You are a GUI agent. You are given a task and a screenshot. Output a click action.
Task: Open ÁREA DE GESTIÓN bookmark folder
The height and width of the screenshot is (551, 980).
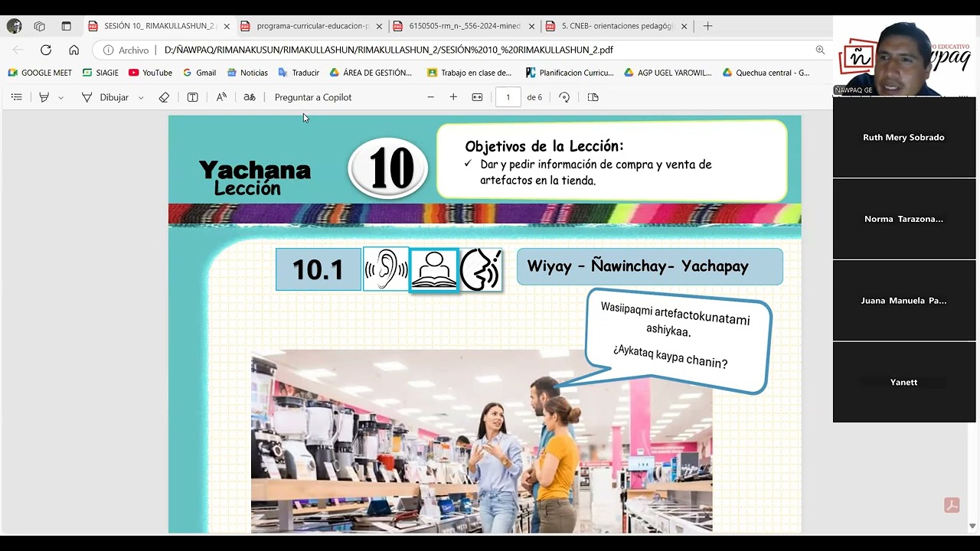[x=371, y=73]
